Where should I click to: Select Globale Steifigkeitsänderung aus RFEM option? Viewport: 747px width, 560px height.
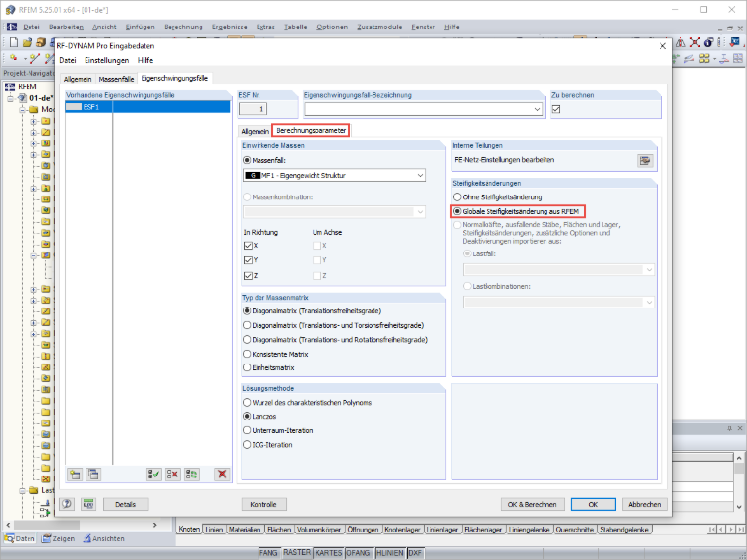pos(516,211)
